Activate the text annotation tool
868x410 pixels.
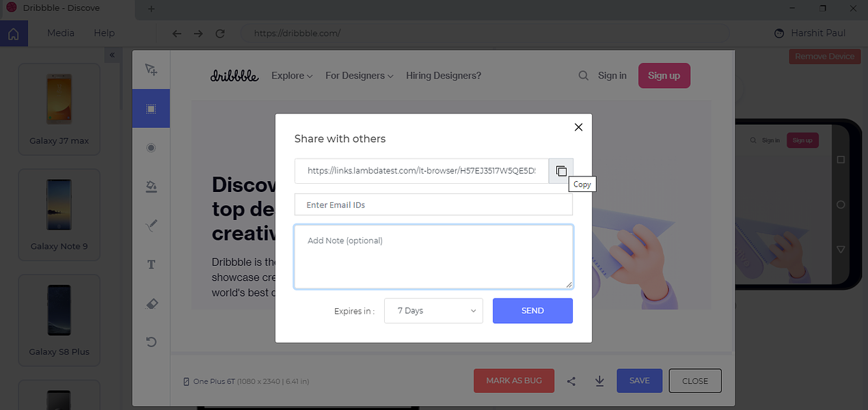pos(152,264)
